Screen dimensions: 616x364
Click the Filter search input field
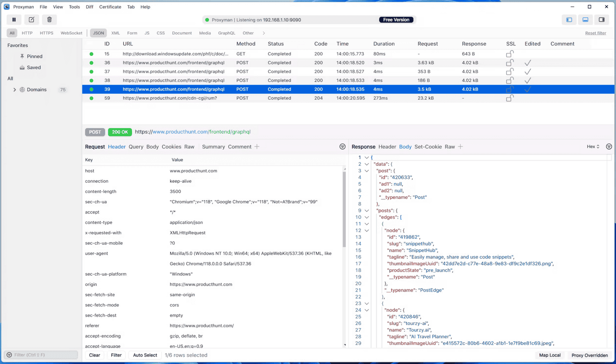pyautogui.click(x=43, y=355)
